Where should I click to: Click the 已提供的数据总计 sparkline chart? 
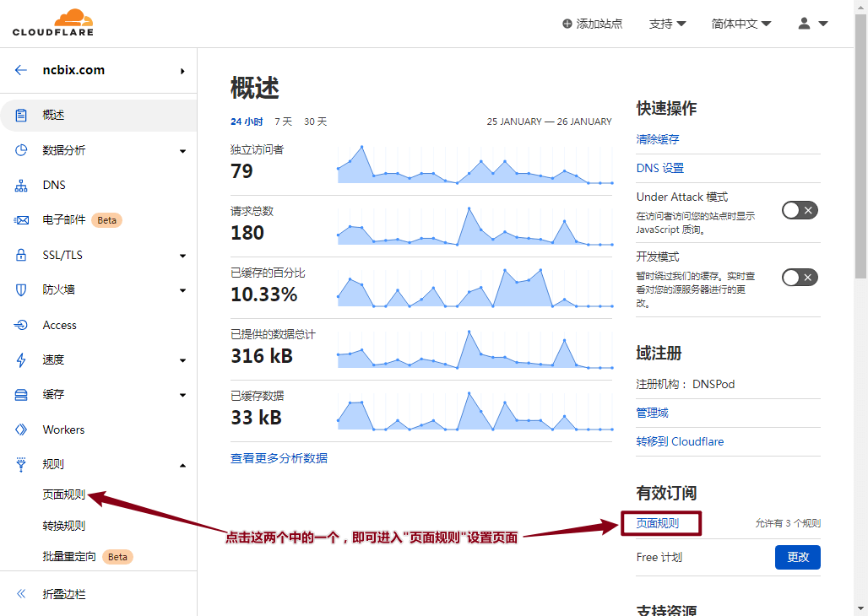point(475,349)
